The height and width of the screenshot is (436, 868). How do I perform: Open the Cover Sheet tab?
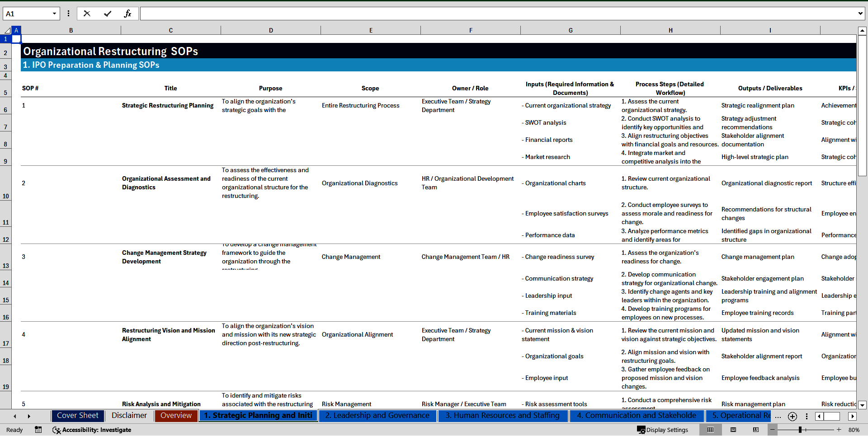point(78,416)
